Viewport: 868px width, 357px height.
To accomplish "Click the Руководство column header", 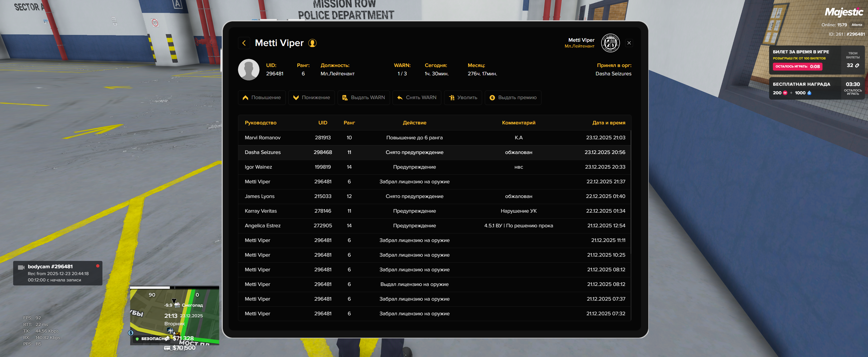I will click(x=261, y=123).
